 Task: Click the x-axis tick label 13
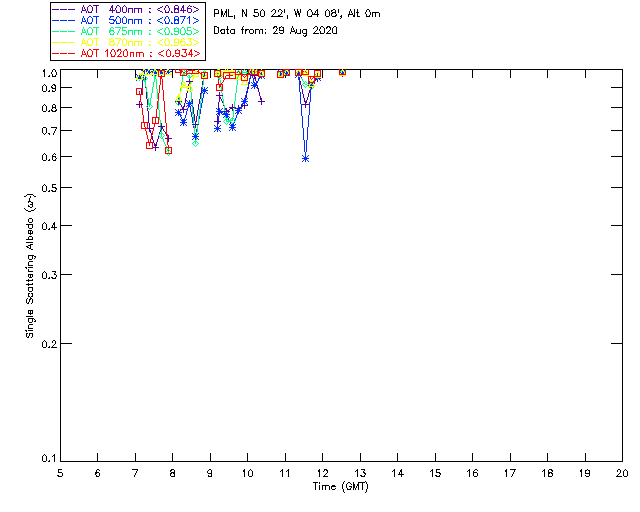(x=360, y=473)
